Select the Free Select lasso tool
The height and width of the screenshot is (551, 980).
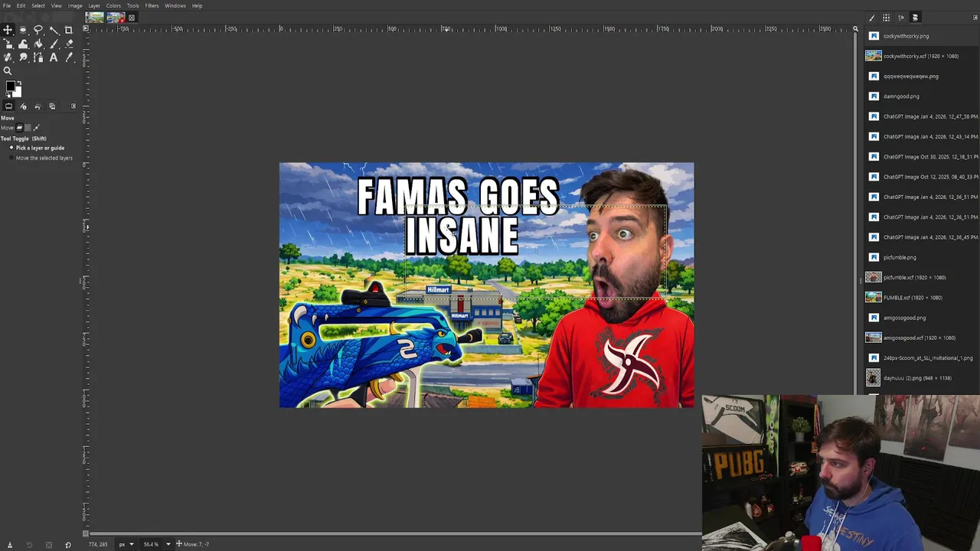38,30
